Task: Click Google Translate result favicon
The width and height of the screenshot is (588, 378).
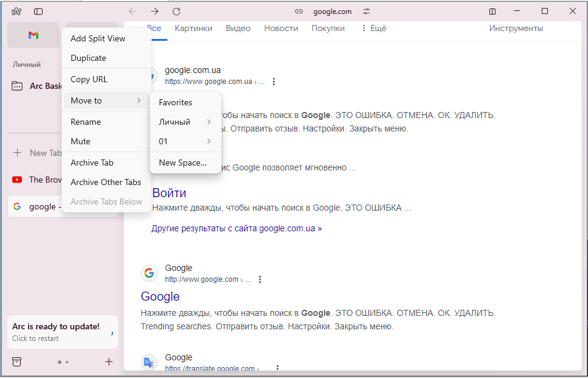Action: (149, 362)
